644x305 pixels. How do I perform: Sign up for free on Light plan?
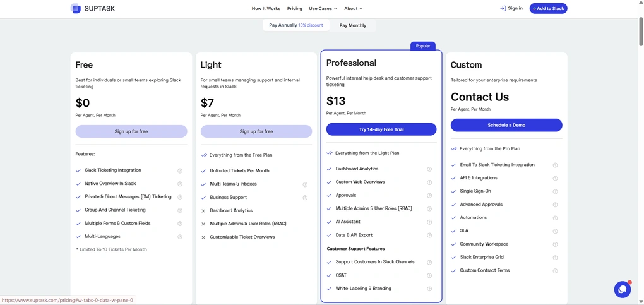point(256,131)
